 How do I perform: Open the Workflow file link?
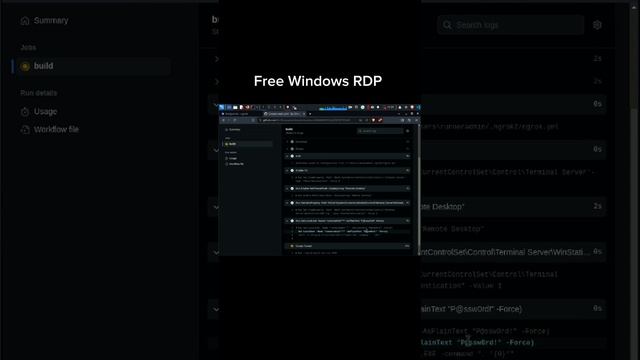coord(56,129)
